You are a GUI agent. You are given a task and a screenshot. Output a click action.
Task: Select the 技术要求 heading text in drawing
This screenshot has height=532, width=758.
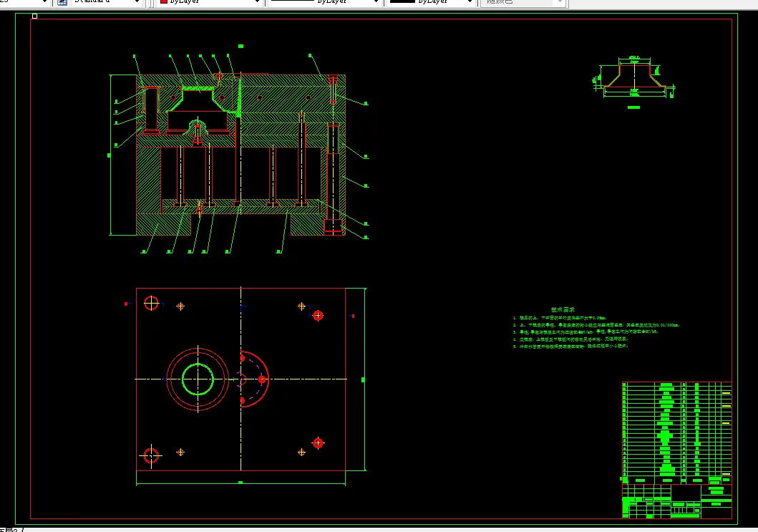(x=563, y=309)
